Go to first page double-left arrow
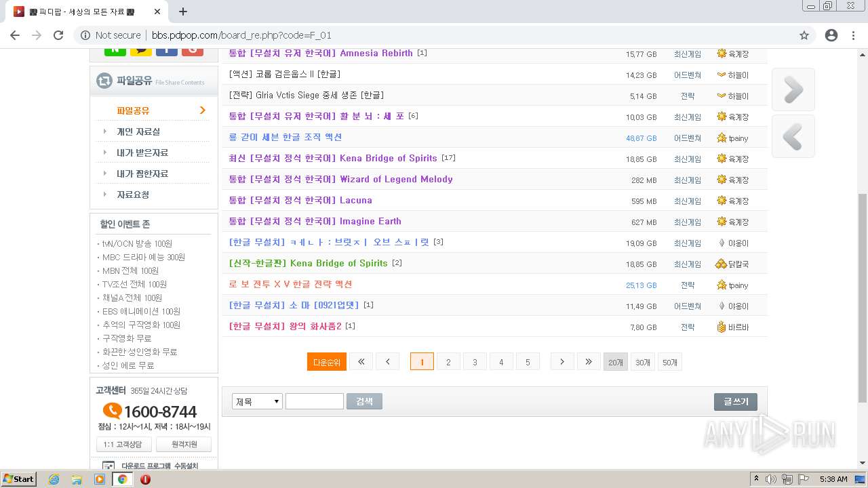 coord(361,362)
